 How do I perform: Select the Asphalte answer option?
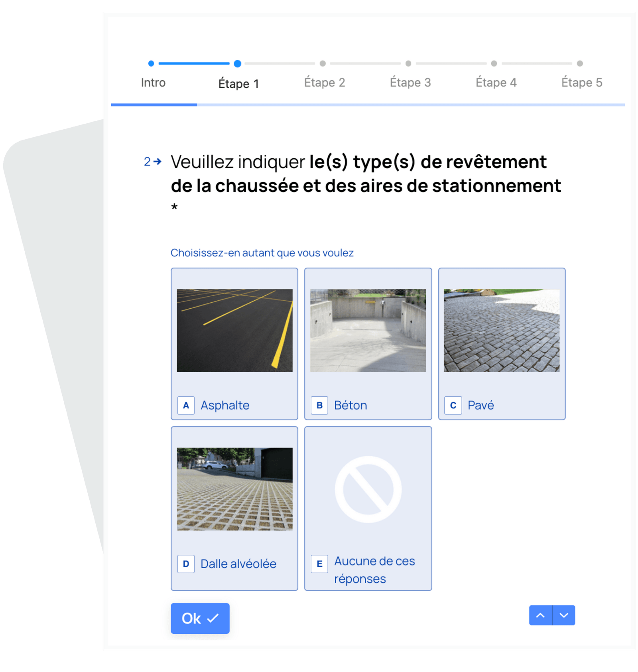click(234, 344)
